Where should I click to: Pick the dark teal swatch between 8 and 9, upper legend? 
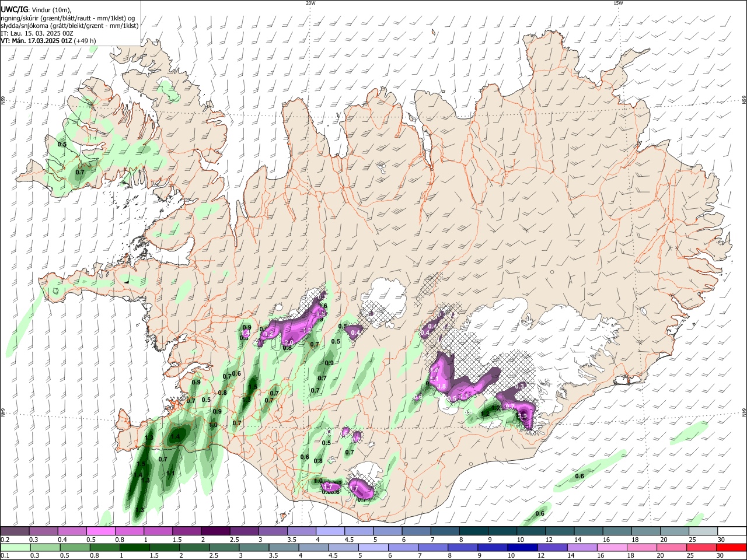pos(474,531)
